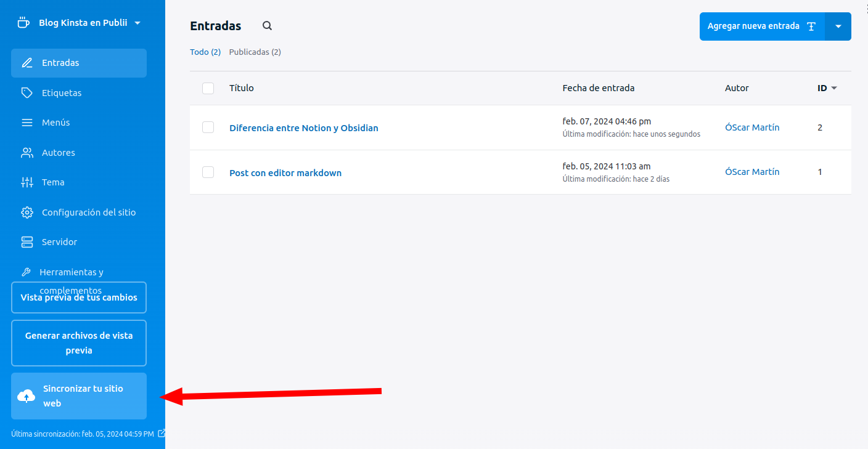Toggle the select-all checkbox in table header
This screenshot has height=449, width=868.
(208, 88)
